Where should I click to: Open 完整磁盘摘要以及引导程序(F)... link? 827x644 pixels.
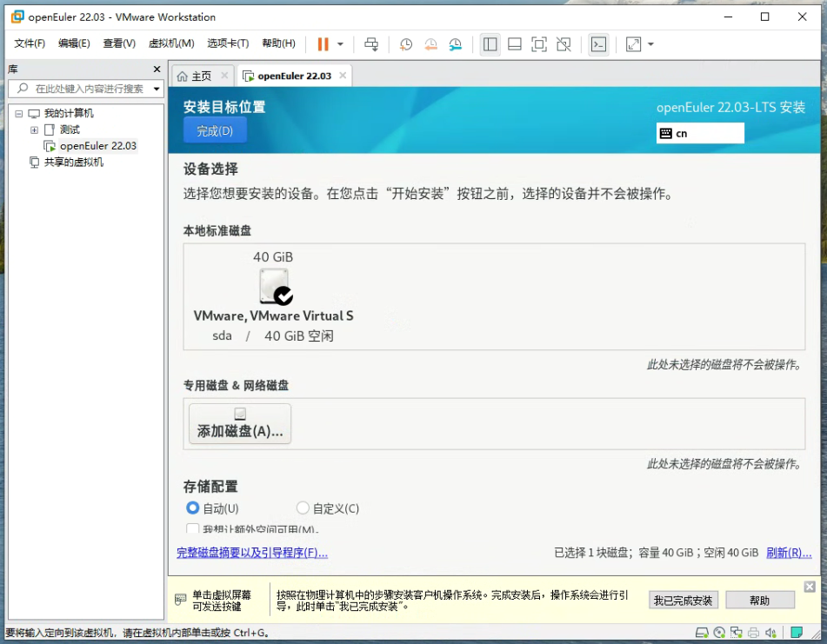click(252, 553)
